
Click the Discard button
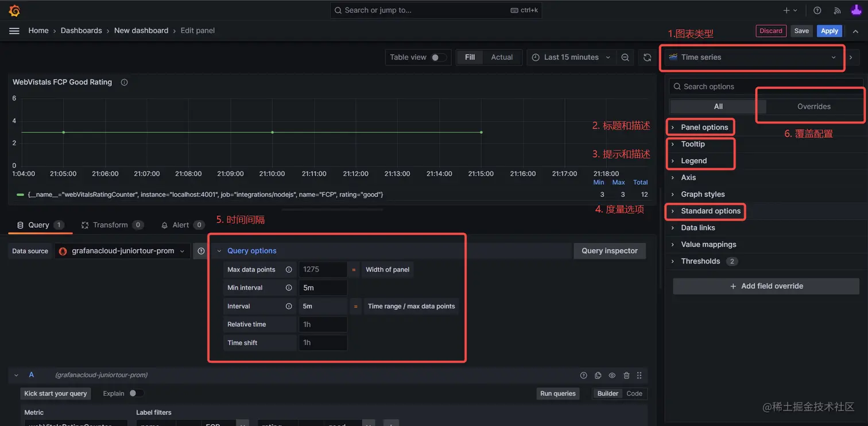coord(770,31)
